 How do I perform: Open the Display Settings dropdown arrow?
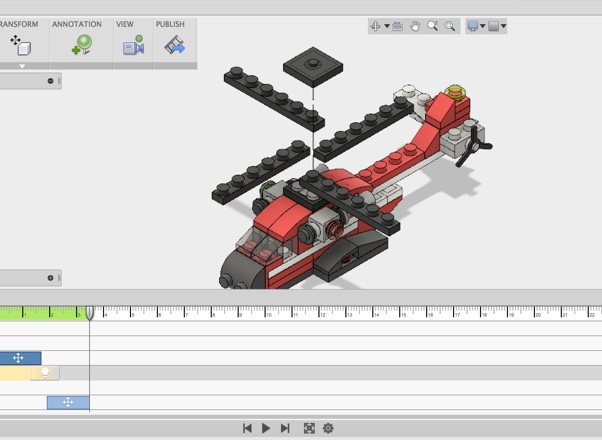[x=483, y=26]
